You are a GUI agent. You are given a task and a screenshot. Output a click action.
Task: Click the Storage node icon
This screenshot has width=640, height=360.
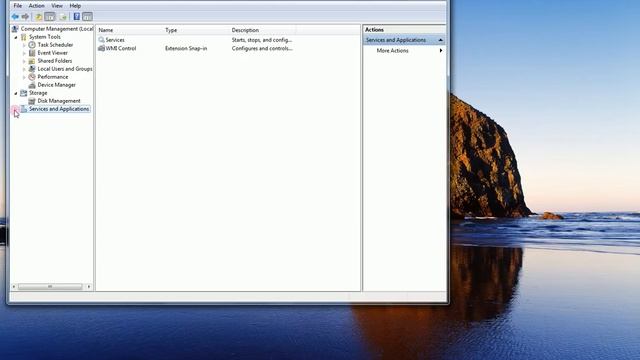coord(24,93)
